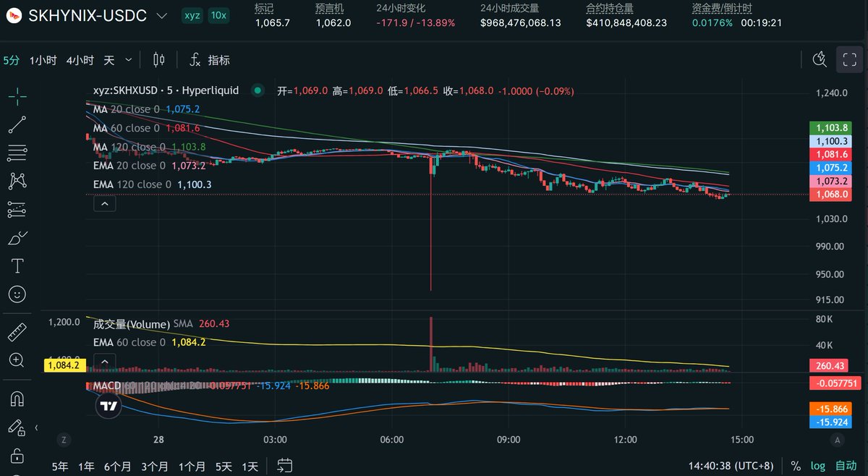Click the 1,103.8 green price label

click(830, 127)
